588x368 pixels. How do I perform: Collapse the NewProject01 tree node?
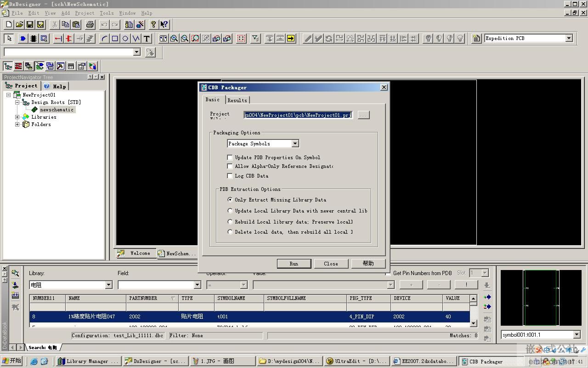click(x=8, y=95)
